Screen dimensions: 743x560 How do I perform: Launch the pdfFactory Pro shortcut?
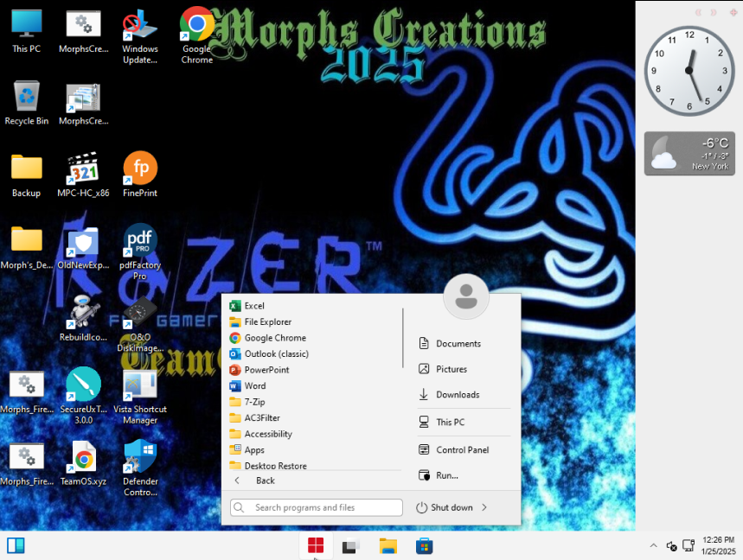(140, 251)
